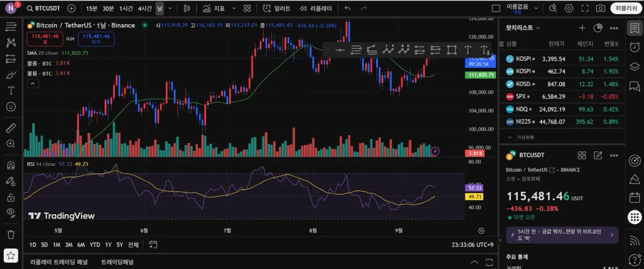The height and width of the screenshot is (269, 644).
Task: Select the YTD date range
Action: [x=94, y=245]
